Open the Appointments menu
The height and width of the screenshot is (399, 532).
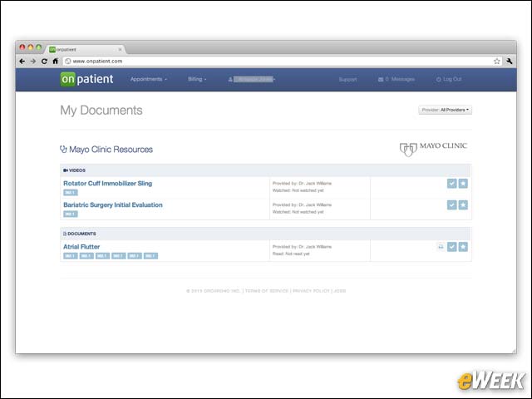pos(149,79)
